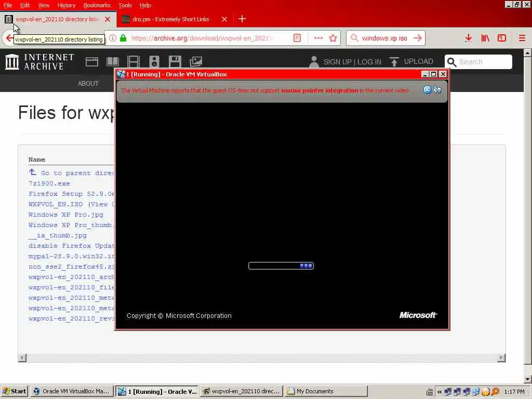Screen dimensions: 532x399
Task: Bookmark this page with the star icon
Action: (333, 38)
